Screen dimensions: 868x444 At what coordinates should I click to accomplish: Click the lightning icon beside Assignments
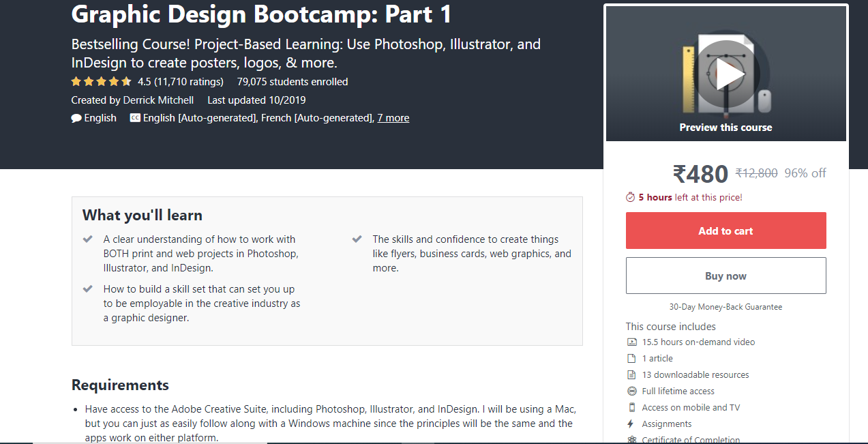(x=631, y=424)
